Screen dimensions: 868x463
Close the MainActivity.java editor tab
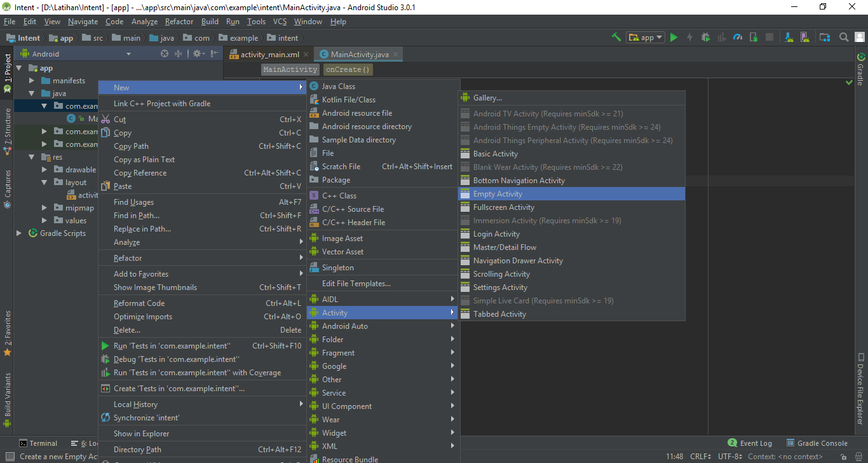click(x=396, y=55)
